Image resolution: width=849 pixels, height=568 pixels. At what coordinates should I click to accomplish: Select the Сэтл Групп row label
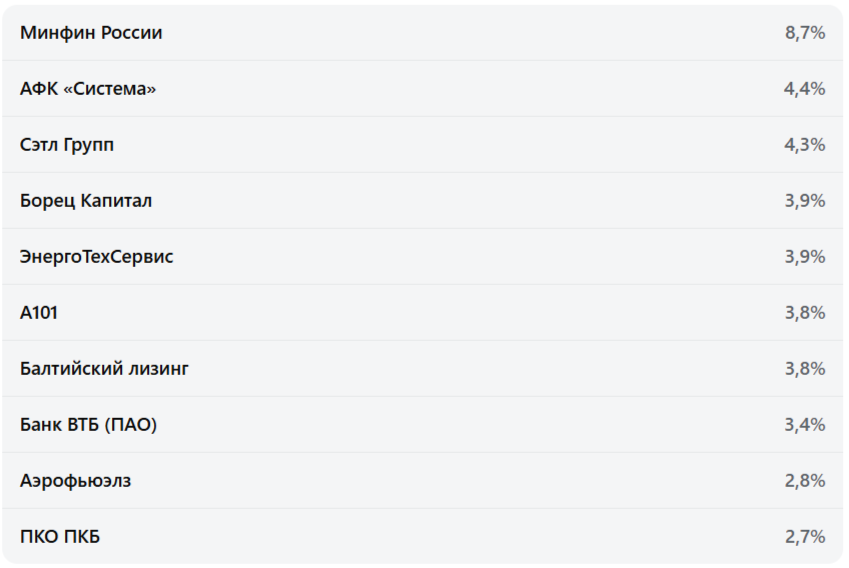[x=67, y=145]
